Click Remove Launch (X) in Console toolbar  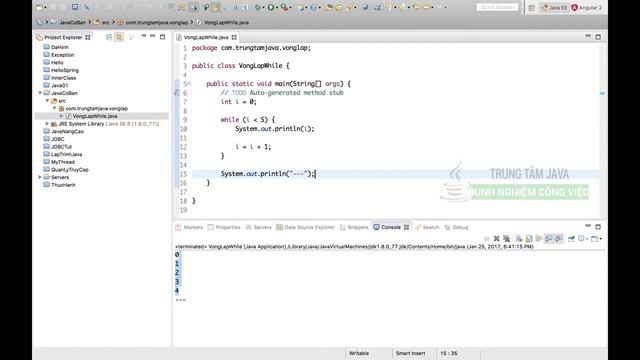coord(496,238)
